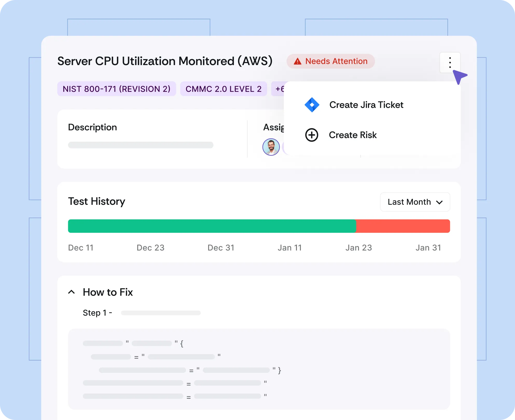This screenshot has height=420, width=515.
Task: Select Create Jira Ticket menu entry
Action: coord(366,105)
